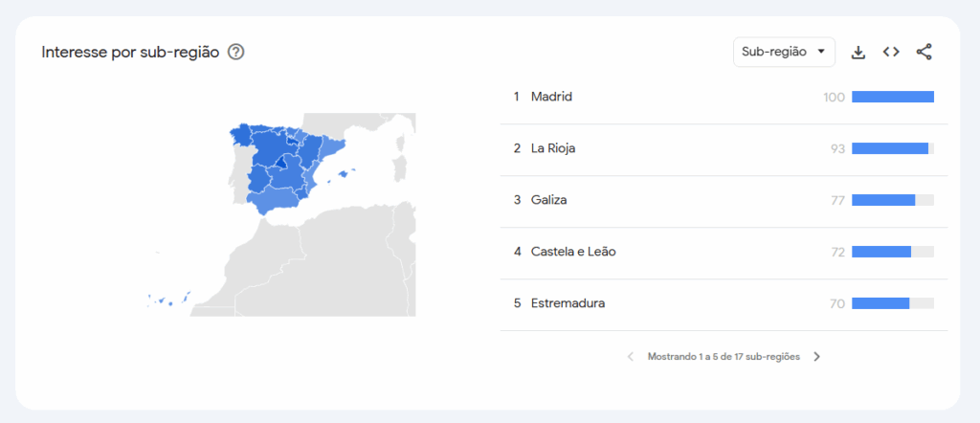Select La Rioja in the list
This screenshot has width=980, height=423.
[553, 148]
